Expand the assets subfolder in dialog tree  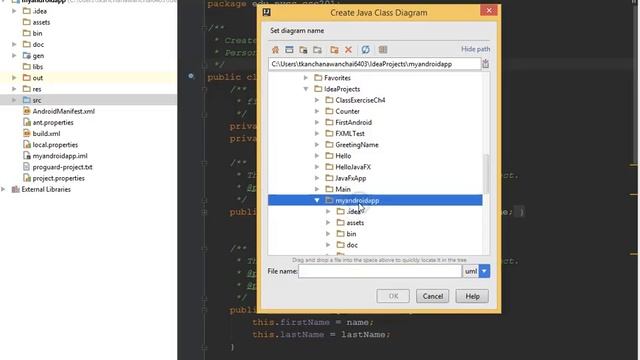tap(328, 223)
